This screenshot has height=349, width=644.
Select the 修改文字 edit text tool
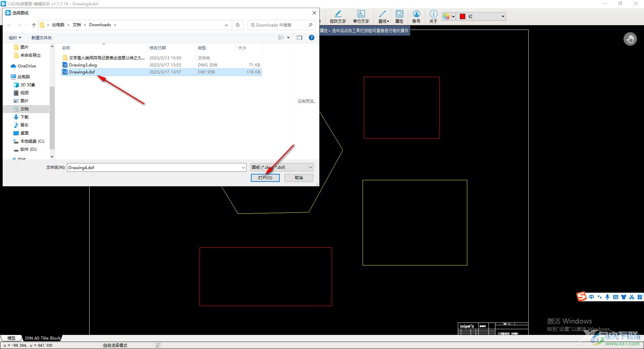click(337, 16)
